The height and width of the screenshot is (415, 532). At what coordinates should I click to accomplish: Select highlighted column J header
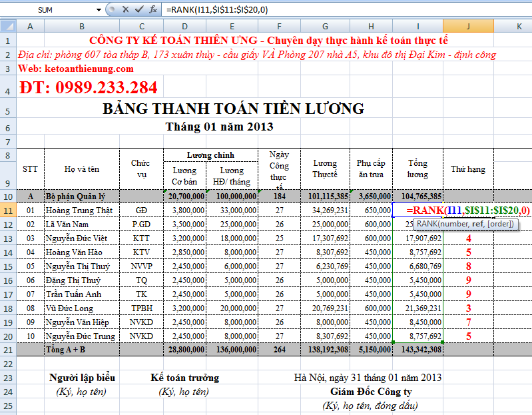pyautogui.click(x=468, y=26)
